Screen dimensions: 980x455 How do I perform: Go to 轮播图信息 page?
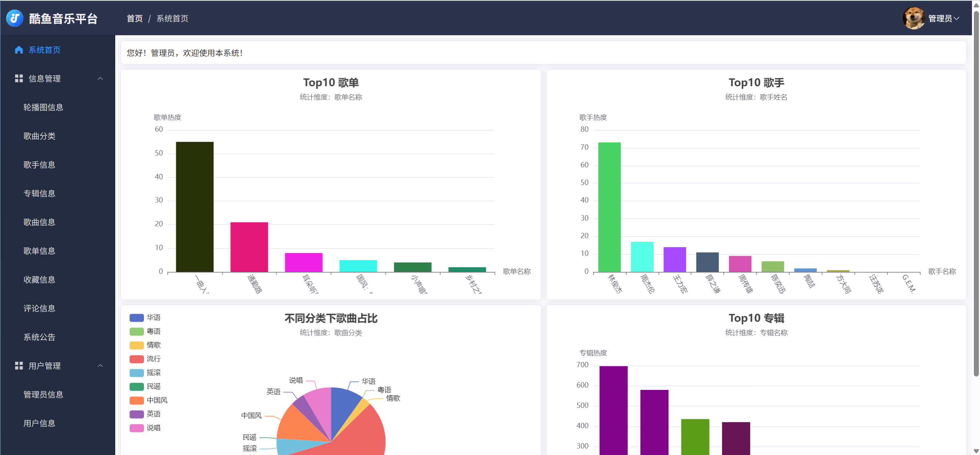pos(43,107)
